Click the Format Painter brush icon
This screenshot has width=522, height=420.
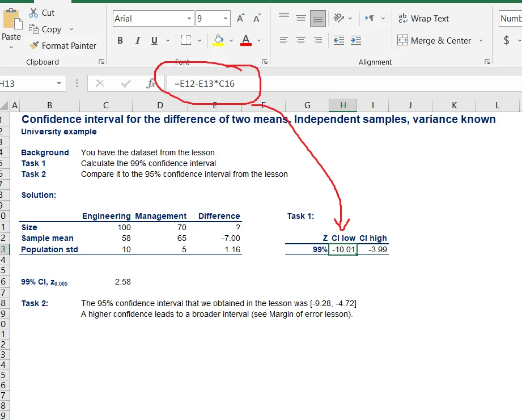point(34,45)
